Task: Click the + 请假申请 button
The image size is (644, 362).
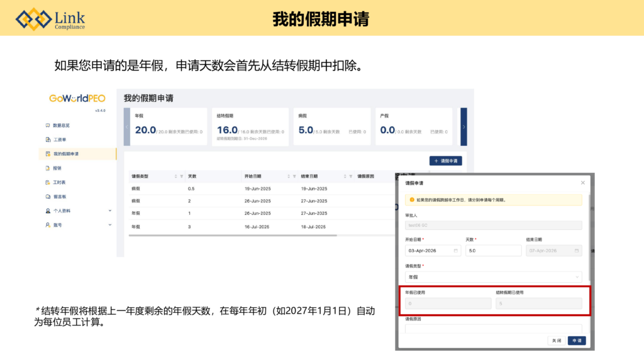Action: tap(445, 161)
